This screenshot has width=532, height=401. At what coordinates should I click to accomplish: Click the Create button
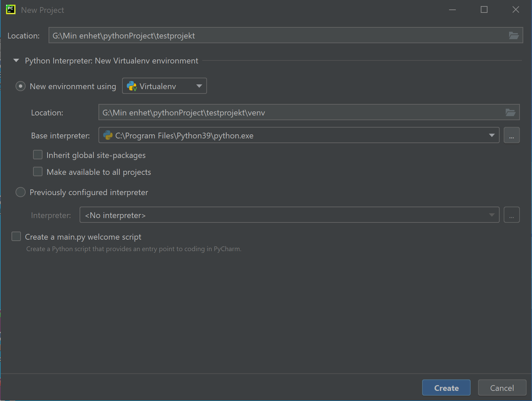tap(446, 388)
